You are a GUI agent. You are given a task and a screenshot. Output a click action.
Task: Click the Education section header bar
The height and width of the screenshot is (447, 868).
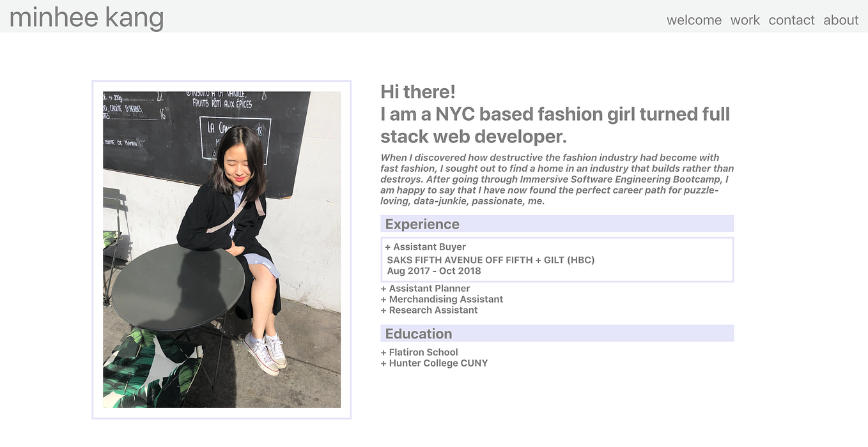(557, 333)
